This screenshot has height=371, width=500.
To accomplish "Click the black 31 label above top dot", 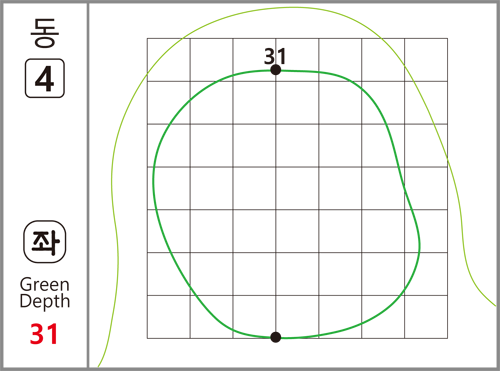I will pyautogui.click(x=275, y=57).
